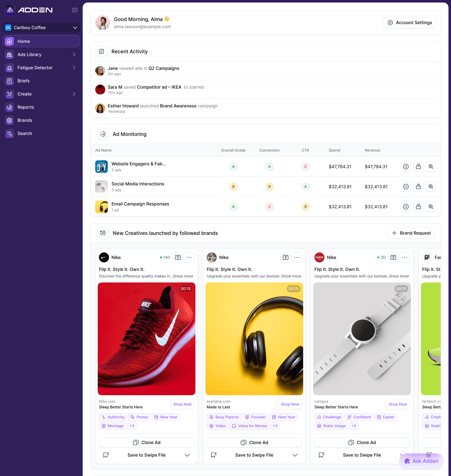Click the Static Image tag on campus card

331,426
